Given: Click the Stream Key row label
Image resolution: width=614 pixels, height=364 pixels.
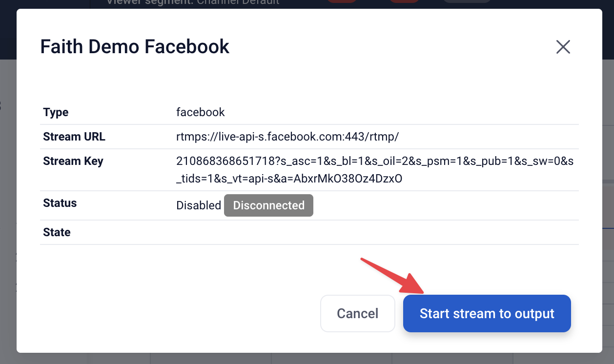Looking at the screenshot, I should [x=73, y=161].
